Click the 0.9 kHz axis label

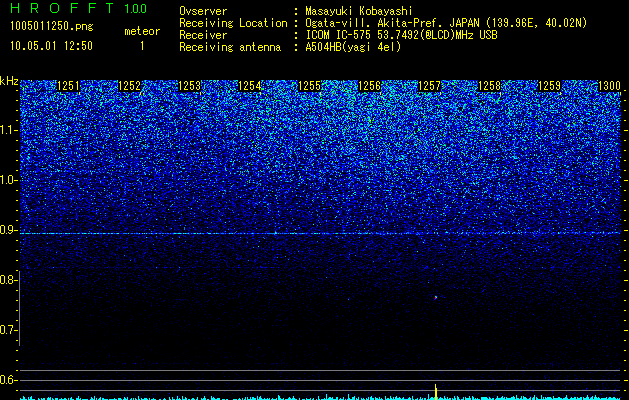click(x=8, y=230)
